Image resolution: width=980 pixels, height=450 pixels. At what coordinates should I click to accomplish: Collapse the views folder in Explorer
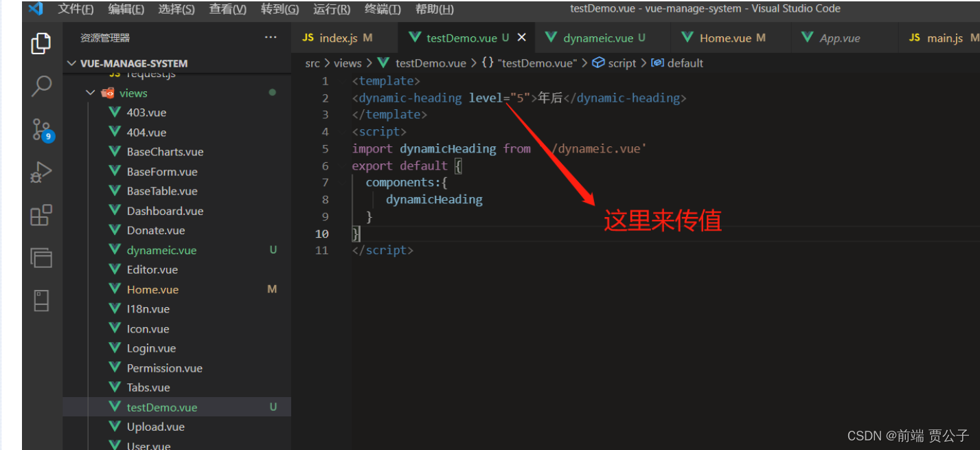pos(90,93)
